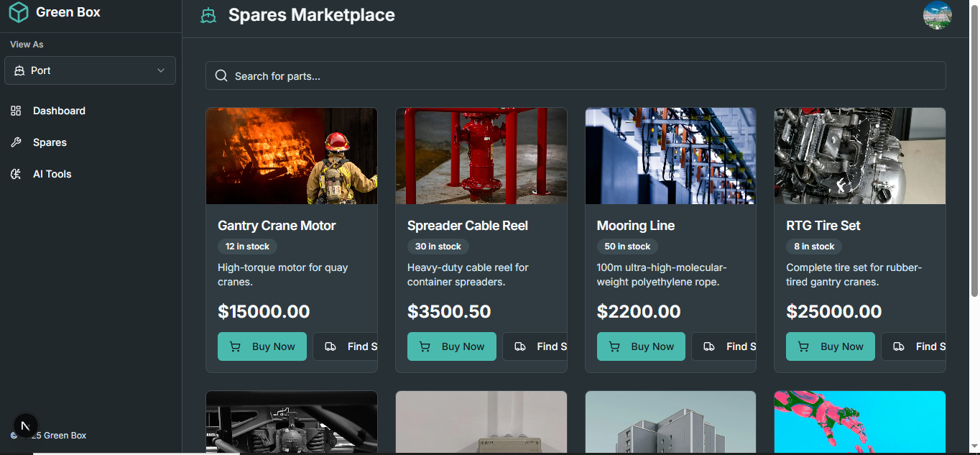Click the engine image on RTG Tire Set

tap(860, 156)
